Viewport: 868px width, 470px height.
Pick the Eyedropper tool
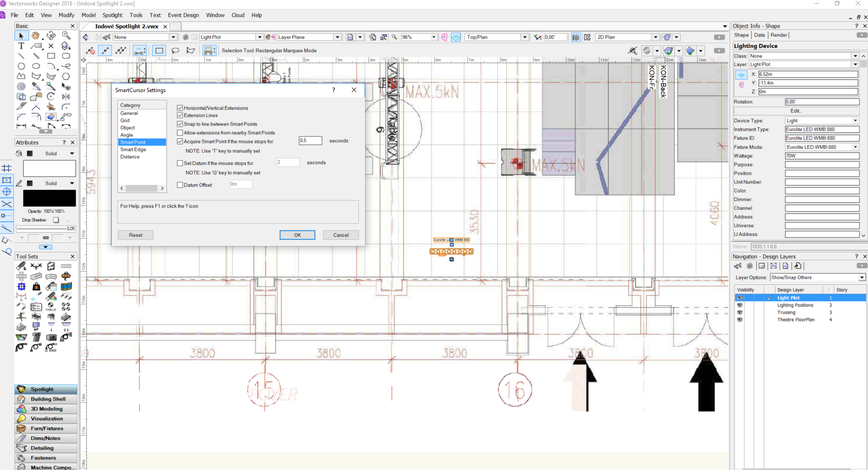36,86
